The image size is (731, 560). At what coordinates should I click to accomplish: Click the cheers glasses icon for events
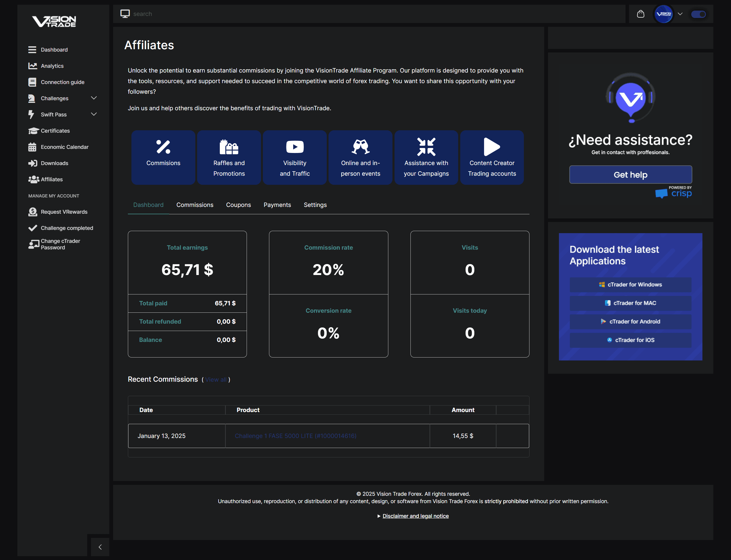click(361, 147)
